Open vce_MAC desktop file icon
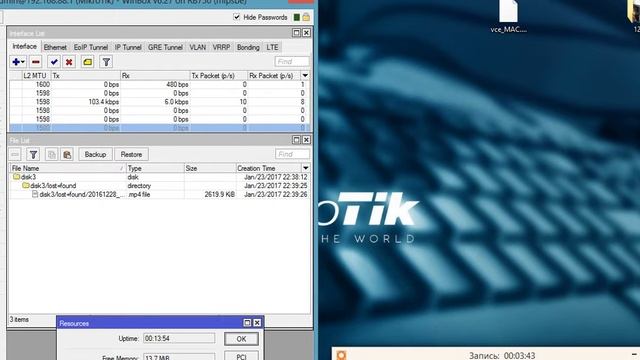The image size is (640, 360). [509, 16]
